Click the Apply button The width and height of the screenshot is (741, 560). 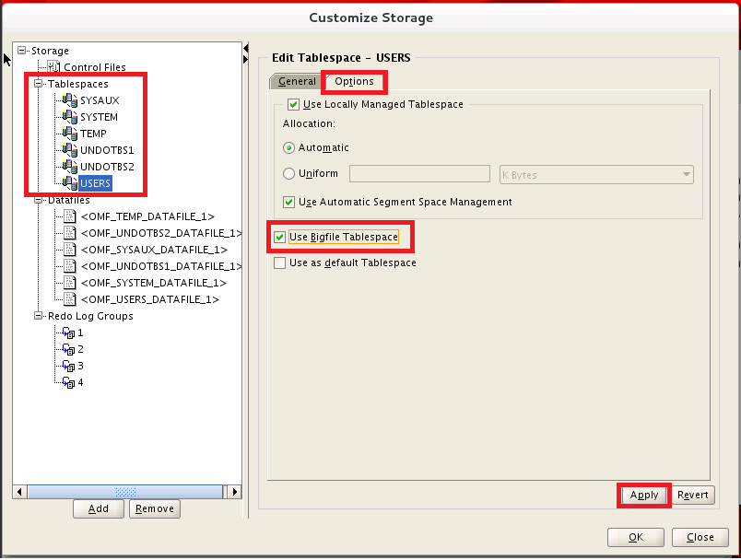[644, 495]
